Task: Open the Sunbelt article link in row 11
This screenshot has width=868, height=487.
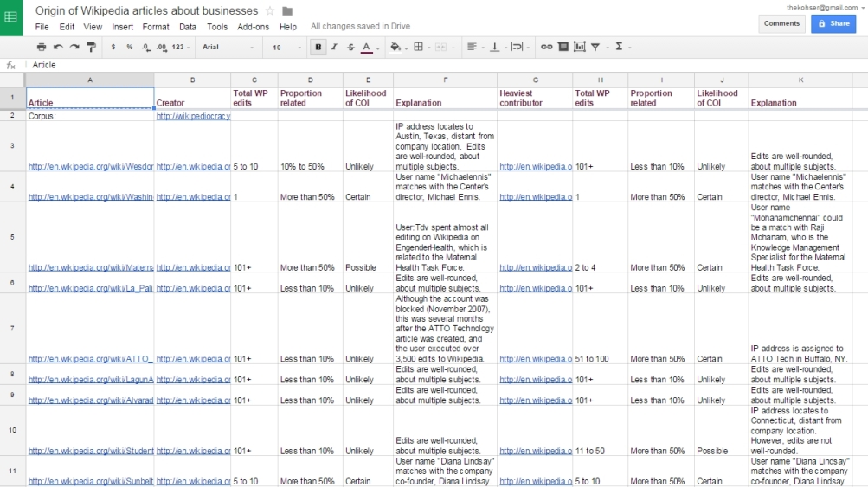Action: (x=91, y=482)
